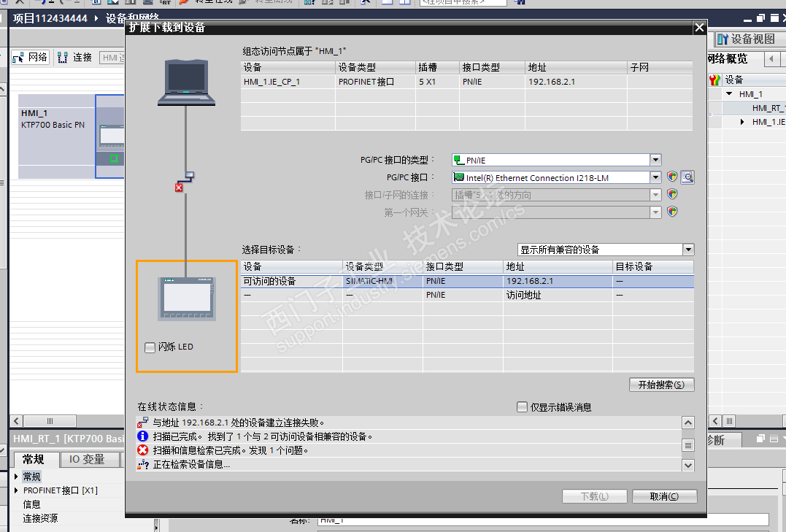786x532 pixels.
Task: Click connection failed icon beside 与地址 192.168.2.1 message
Action: [143, 423]
